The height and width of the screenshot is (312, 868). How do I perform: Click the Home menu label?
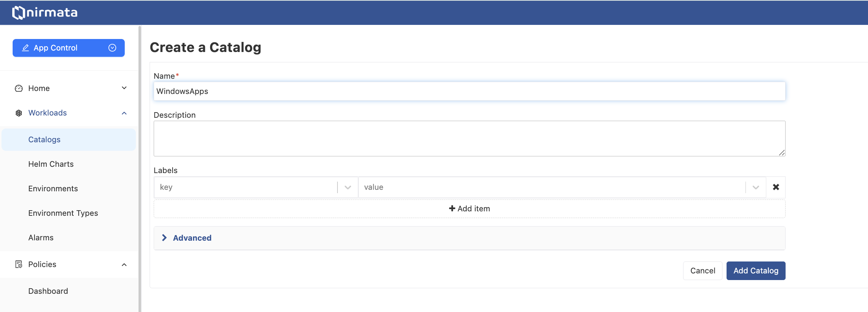pos(39,88)
